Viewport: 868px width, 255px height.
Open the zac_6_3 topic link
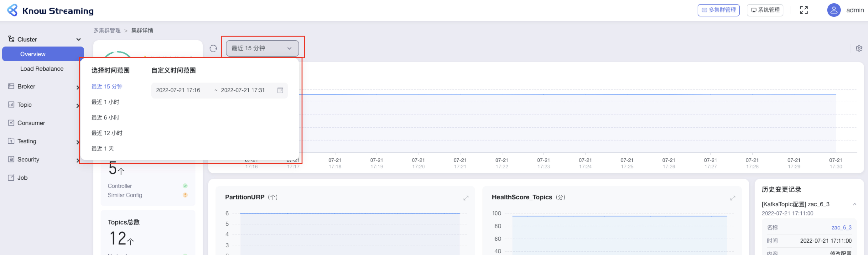[x=841, y=227]
